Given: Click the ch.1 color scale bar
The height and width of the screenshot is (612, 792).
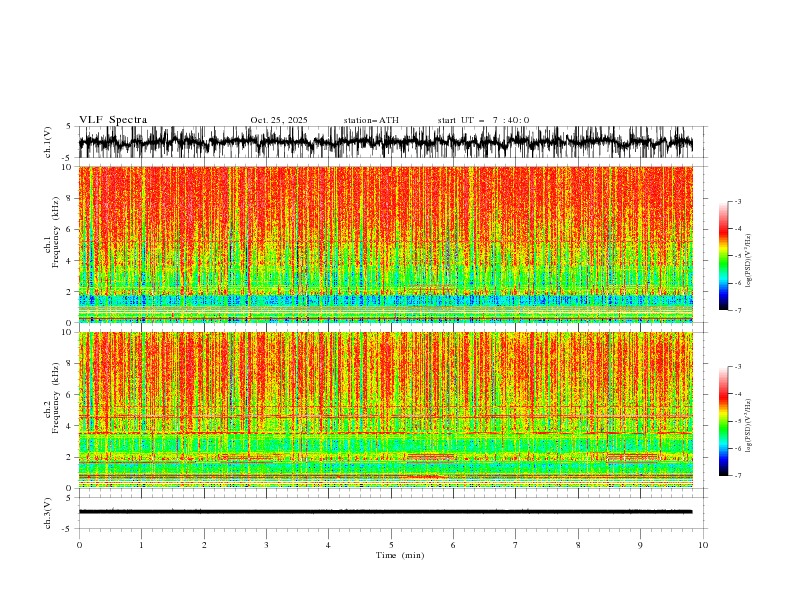Looking at the screenshot, I should (x=723, y=256).
